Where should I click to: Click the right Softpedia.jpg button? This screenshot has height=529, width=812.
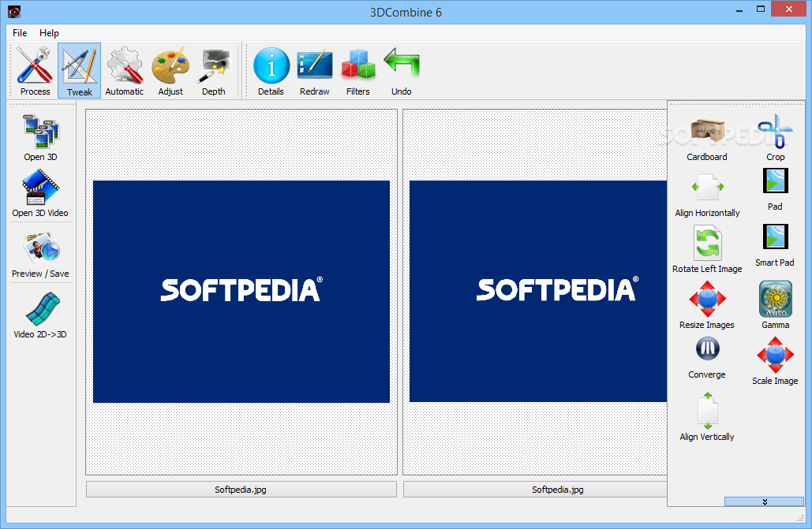(x=536, y=489)
